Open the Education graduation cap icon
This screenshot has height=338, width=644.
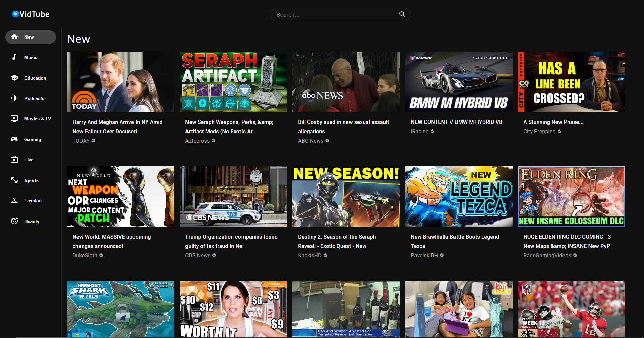[x=14, y=78]
